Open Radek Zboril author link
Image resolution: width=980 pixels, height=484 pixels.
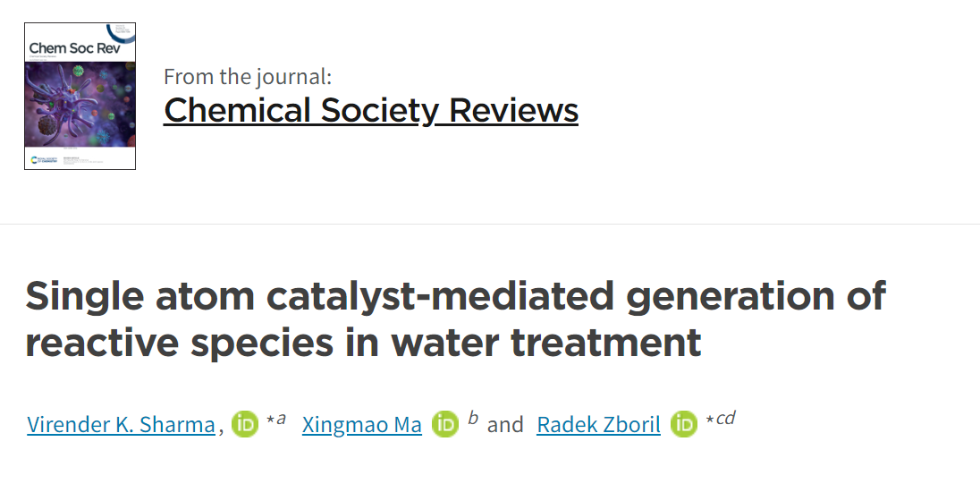tap(598, 425)
